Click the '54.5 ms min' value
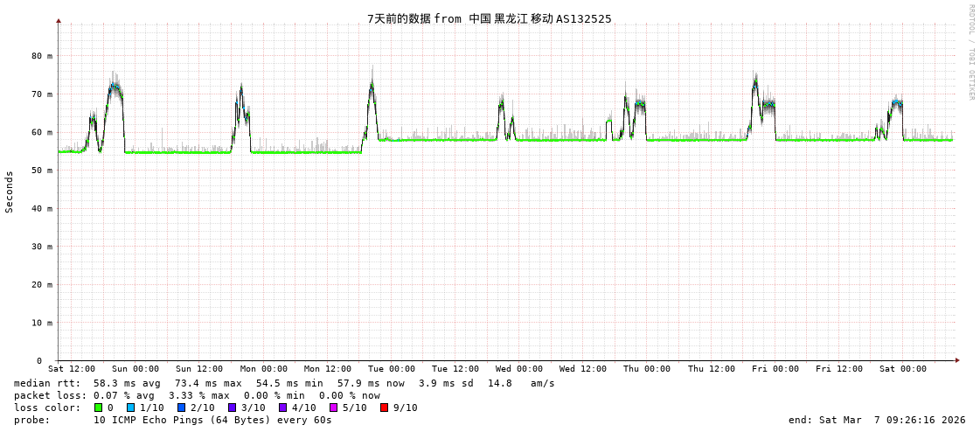Viewport: 980px width, 432px height. point(289,383)
